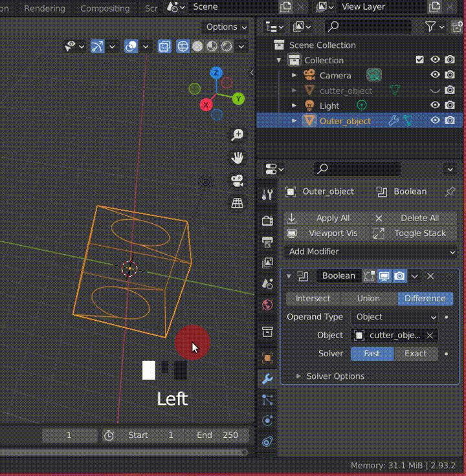Image resolution: width=466 pixels, height=476 pixels.
Task: Open object types visibility dropdown
Action: coord(74,47)
